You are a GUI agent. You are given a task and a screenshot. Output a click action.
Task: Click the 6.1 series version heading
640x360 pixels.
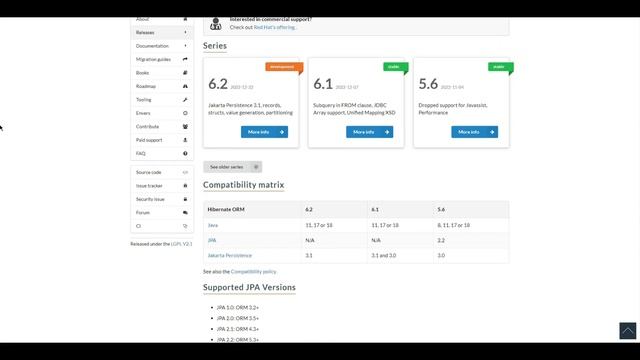click(x=323, y=84)
